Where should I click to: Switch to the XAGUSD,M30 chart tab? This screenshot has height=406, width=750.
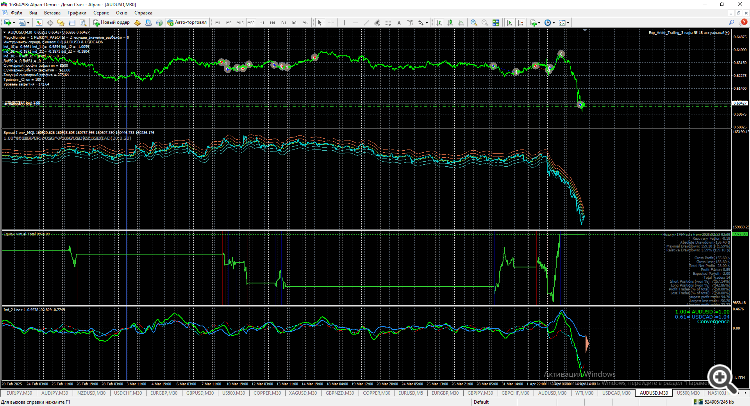click(304, 393)
